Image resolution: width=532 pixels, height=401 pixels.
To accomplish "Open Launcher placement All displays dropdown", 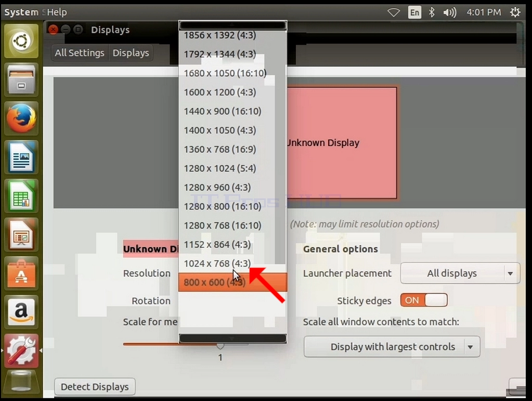I will [460, 273].
